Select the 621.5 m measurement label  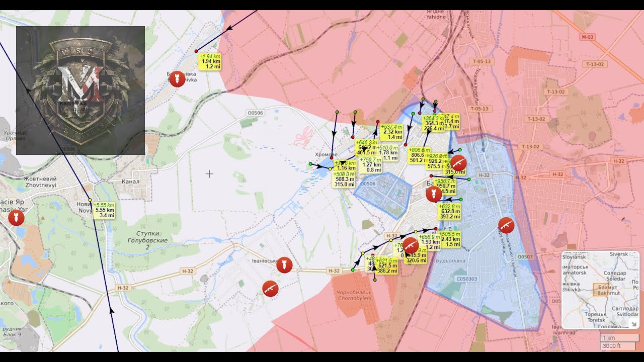tap(386, 266)
